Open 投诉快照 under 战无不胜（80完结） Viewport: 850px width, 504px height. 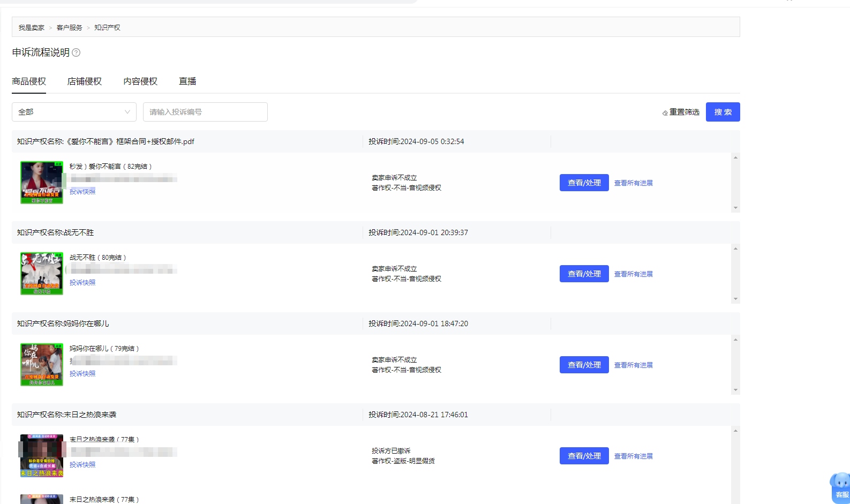pyautogui.click(x=82, y=283)
